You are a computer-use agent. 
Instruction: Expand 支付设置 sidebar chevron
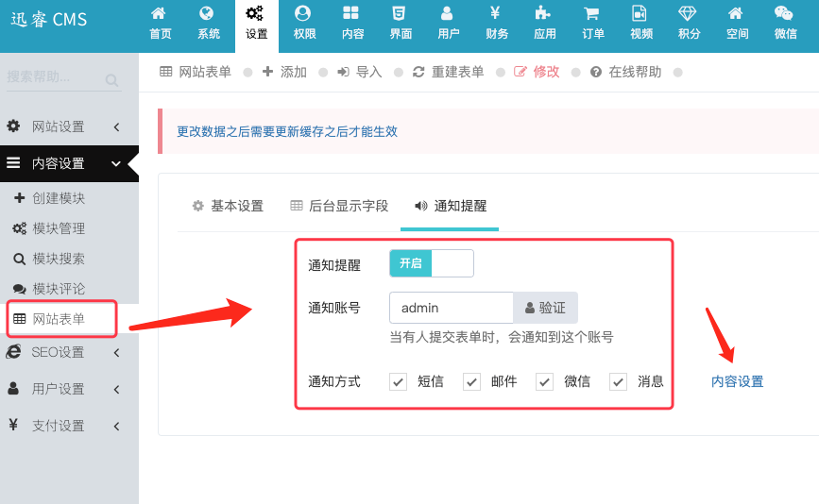point(116,427)
